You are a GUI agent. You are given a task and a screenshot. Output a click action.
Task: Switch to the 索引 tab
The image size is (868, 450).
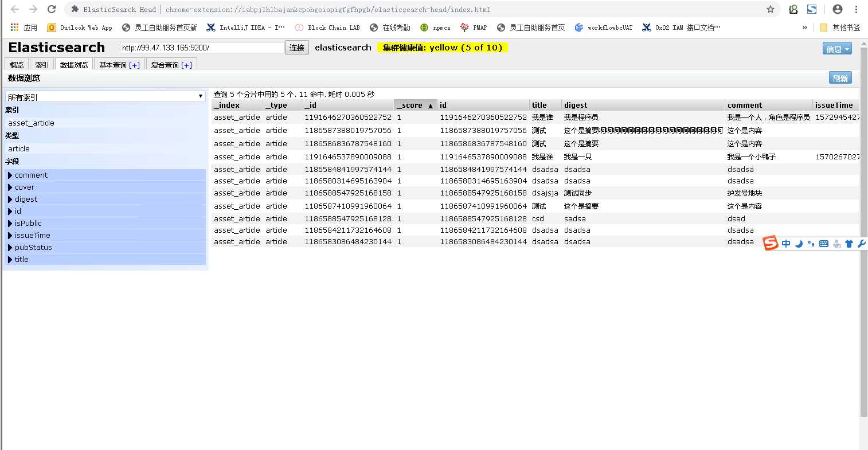42,64
